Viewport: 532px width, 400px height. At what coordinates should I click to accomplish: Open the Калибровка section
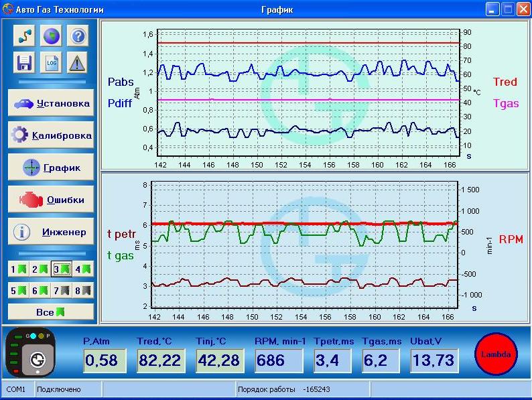pyautogui.click(x=51, y=135)
